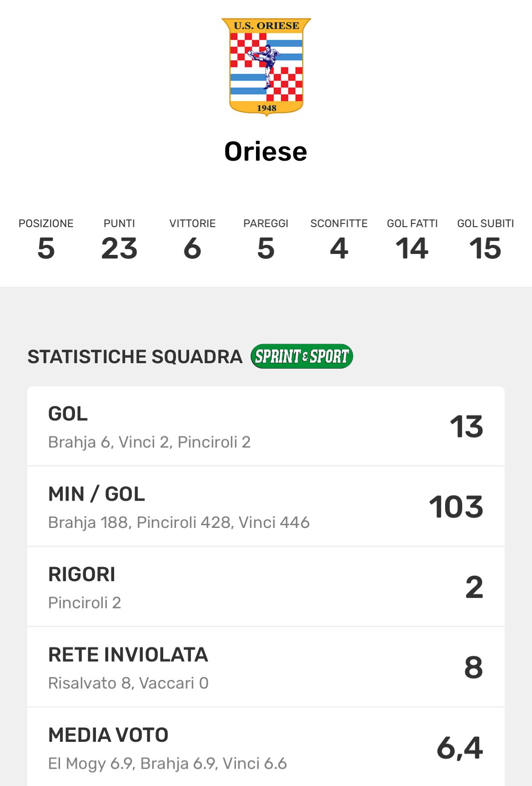The height and width of the screenshot is (786, 532).
Task: Select the Oriese team name heading
Action: coord(266,152)
